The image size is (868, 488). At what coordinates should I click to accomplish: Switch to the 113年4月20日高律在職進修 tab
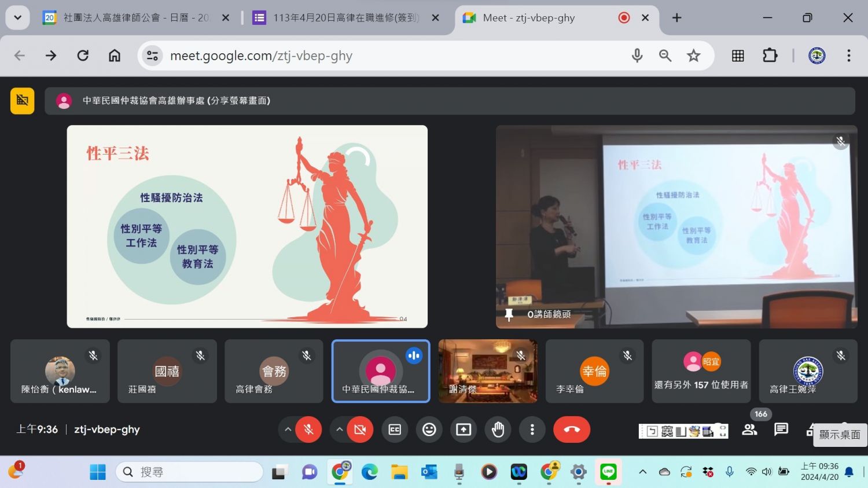pos(346,18)
